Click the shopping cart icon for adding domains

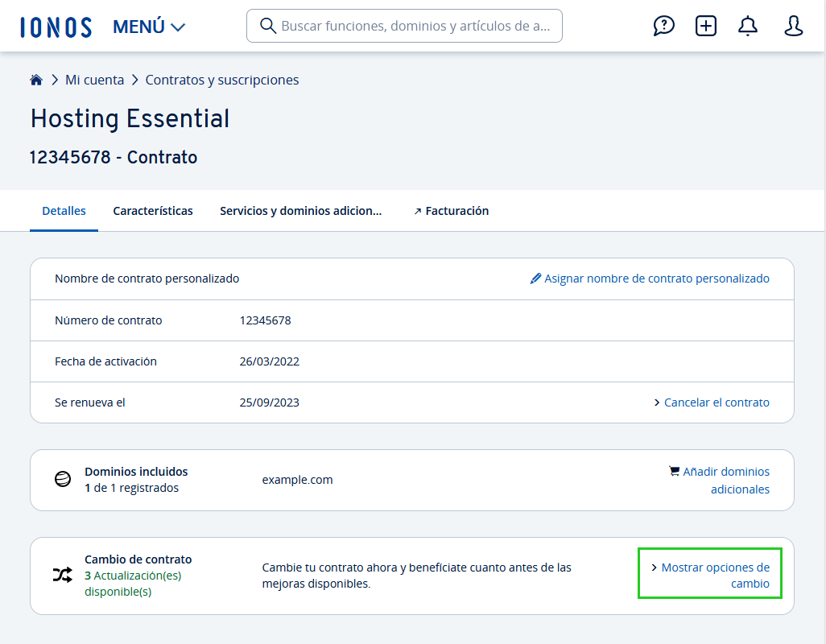[674, 471]
